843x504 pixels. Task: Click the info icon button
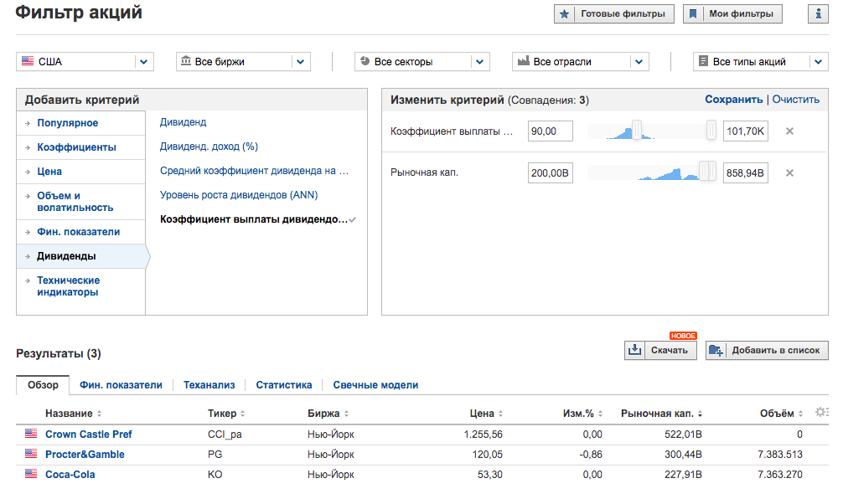coord(818,14)
